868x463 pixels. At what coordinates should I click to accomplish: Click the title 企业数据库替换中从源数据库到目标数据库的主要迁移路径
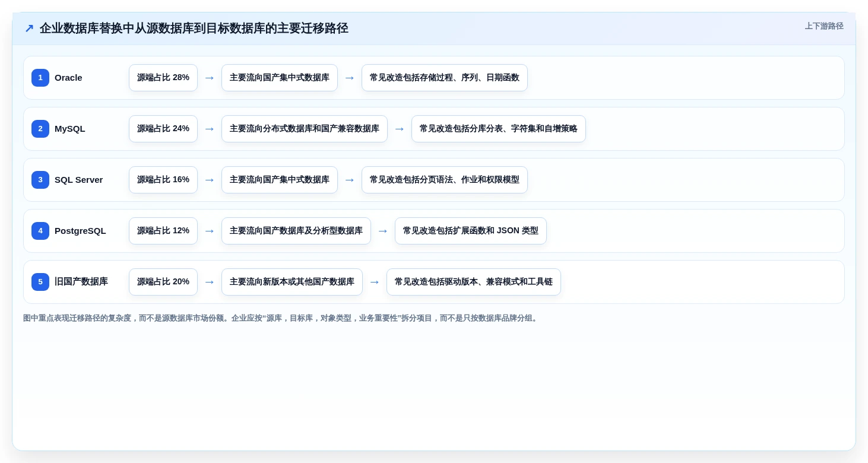pos(194,28)
